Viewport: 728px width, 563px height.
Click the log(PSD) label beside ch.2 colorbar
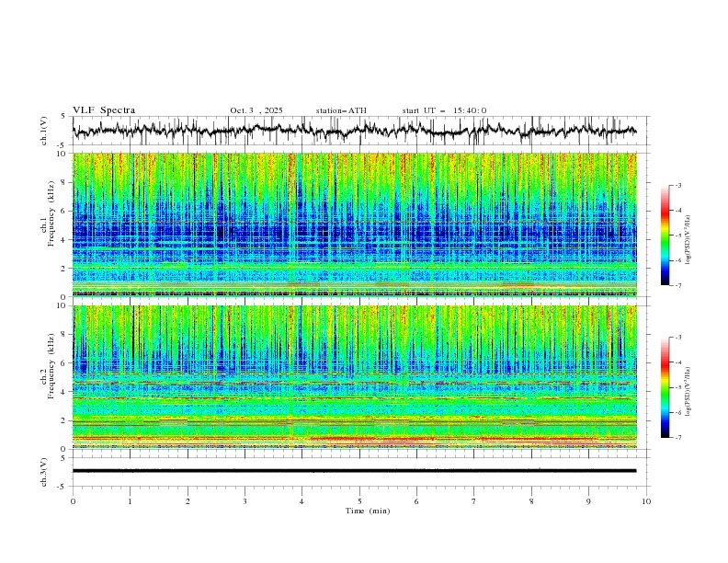coord(689,392)
